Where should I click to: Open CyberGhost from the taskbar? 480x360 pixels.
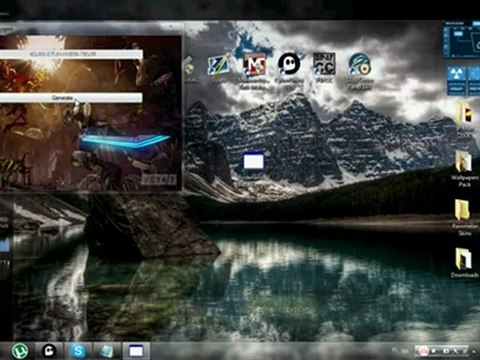click(49, 351)
